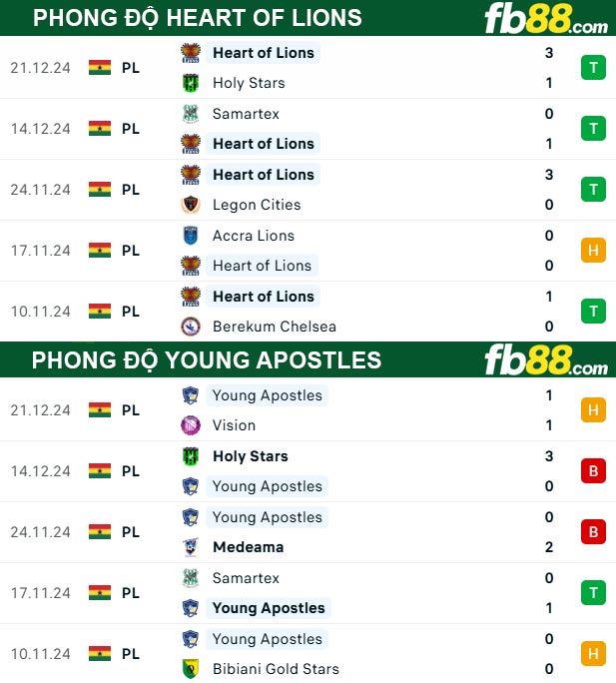Click orange H badge for the Accra Lions draw
Image resolution: width=616 pixels, height=683 pixels.
click(593, 251)
